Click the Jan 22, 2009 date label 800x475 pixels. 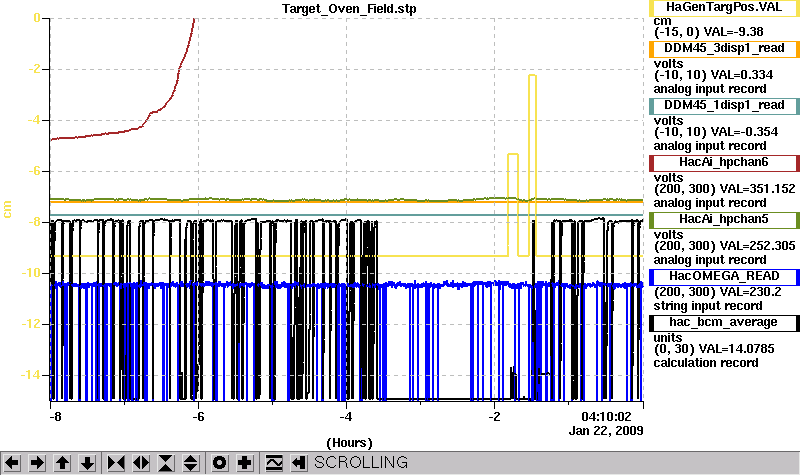(606, 431)
